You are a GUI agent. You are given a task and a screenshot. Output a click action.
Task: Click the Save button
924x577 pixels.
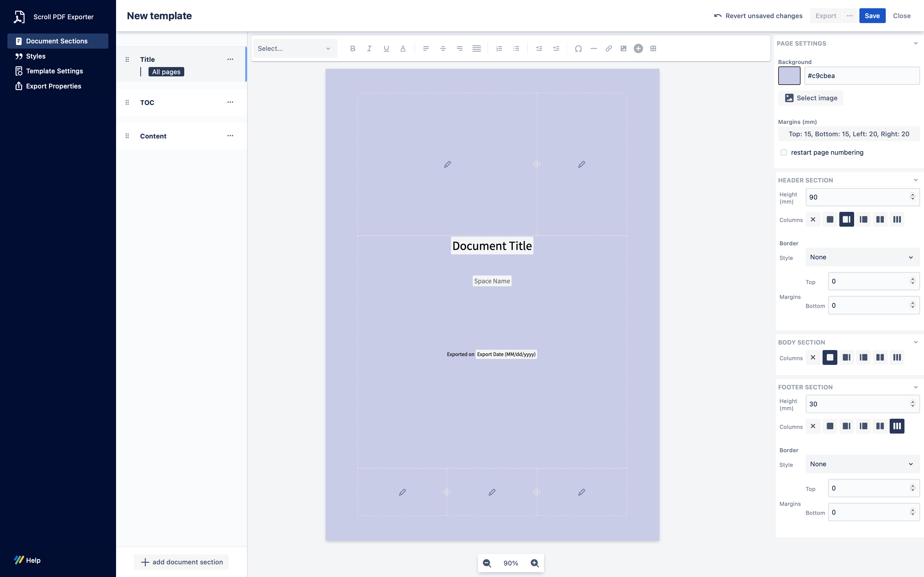point(872,16)
